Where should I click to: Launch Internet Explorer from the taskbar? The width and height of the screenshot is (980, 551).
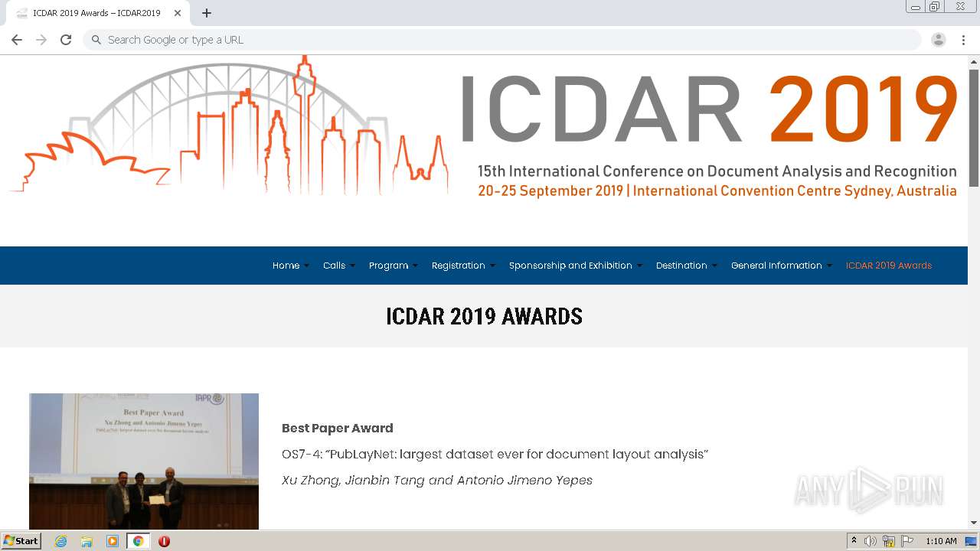click(x=60, y=541)
